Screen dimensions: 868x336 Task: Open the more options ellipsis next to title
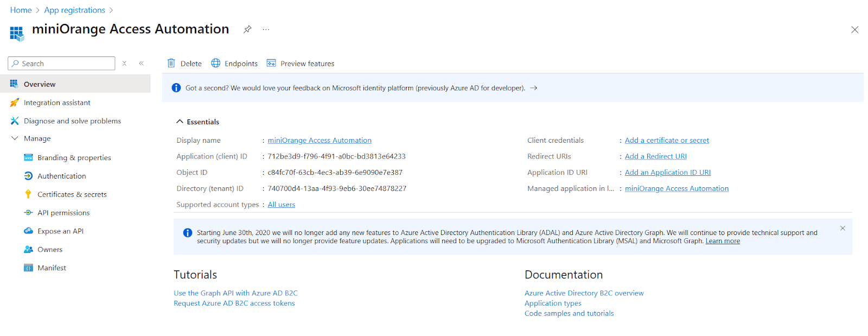coord(266,29)
